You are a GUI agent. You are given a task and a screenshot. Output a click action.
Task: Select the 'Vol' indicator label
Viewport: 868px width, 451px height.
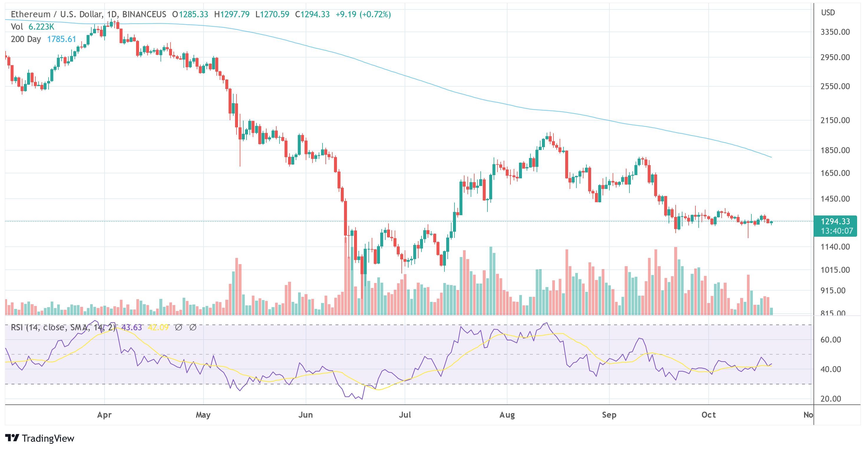17,27
